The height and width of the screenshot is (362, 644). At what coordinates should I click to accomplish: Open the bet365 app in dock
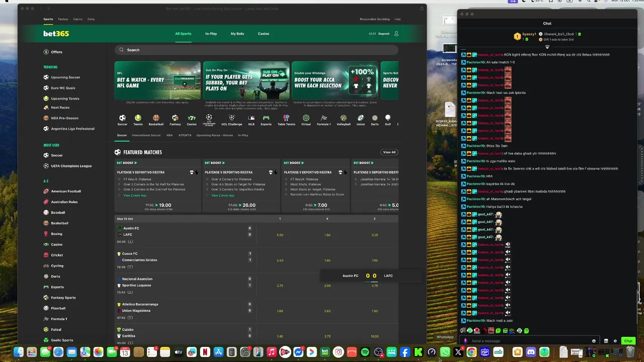[325, 352]
